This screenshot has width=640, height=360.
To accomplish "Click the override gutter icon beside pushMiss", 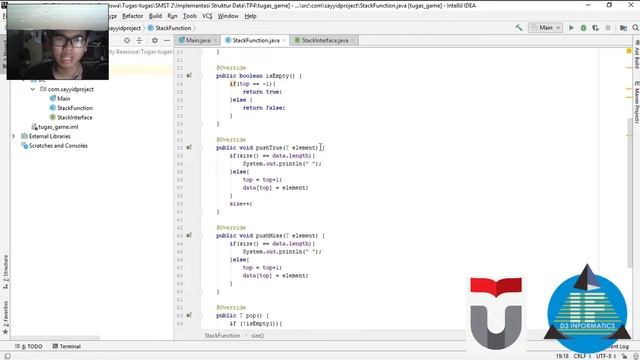I will [189, 236].
